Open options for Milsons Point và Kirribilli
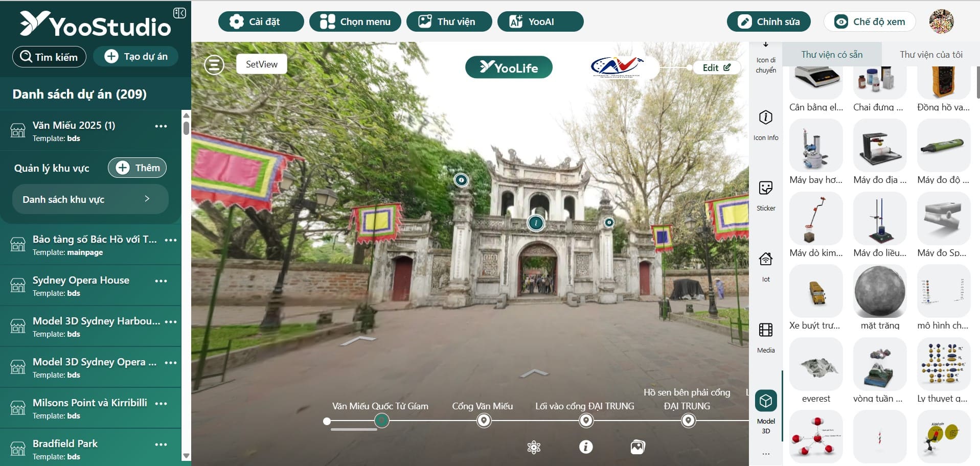Viewport: 980px width, 466px height. [x=161, y=404]
